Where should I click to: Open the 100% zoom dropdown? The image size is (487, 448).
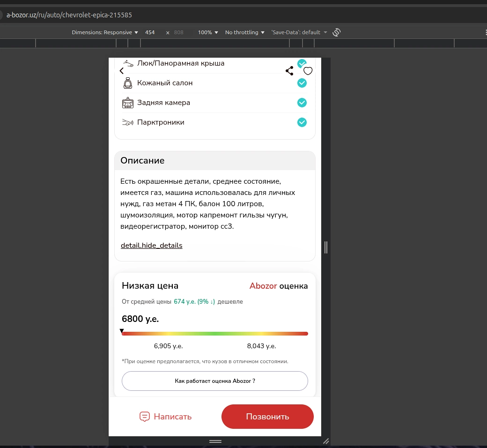208,32
